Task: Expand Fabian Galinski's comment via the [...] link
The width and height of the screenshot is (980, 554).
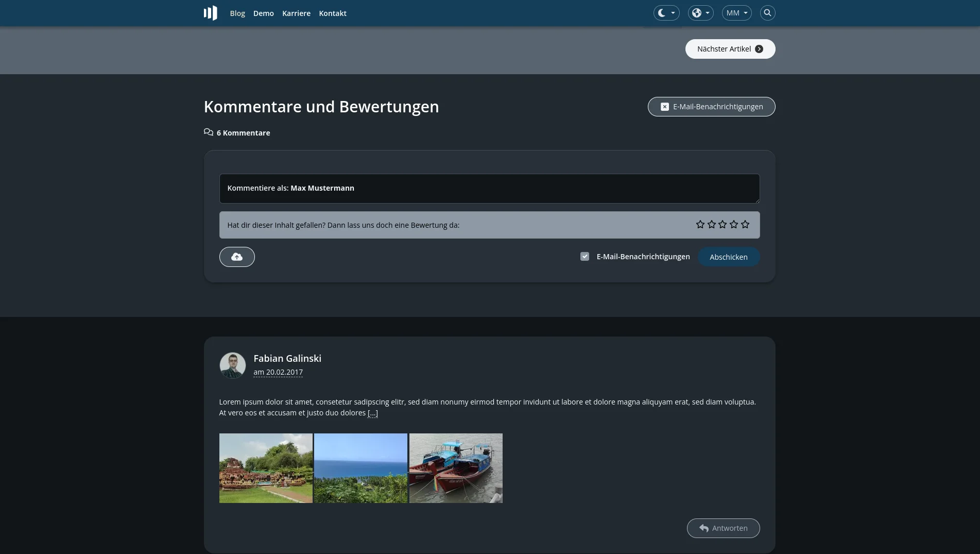Action: tap(372, 412)
